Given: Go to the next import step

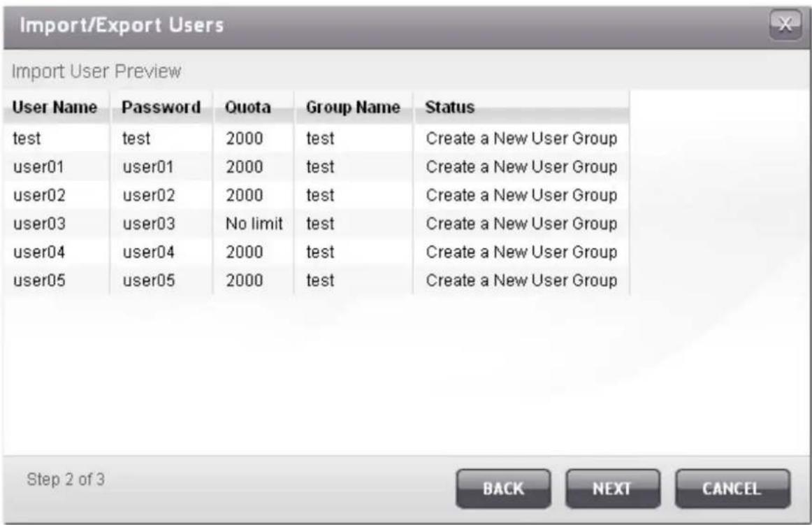Looking at the screenshot, I should (613, 488).
